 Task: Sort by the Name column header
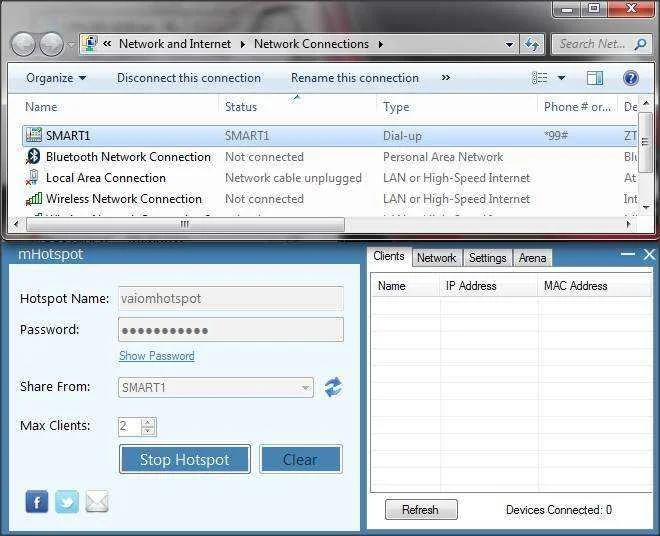(41, 107)
